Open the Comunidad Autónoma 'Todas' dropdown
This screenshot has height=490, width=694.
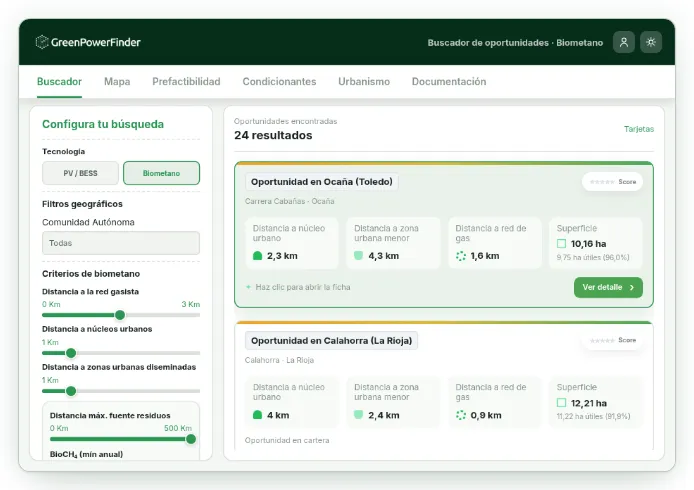pos(121,243)
